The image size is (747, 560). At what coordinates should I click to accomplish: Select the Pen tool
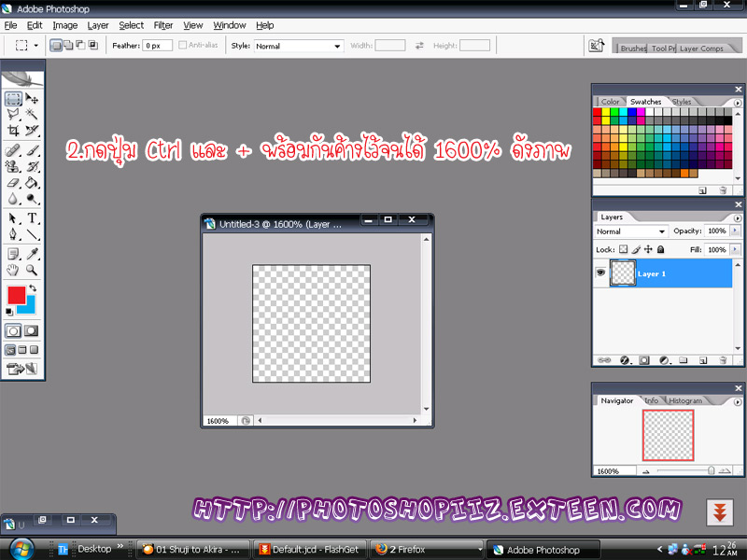click(13, 234)
